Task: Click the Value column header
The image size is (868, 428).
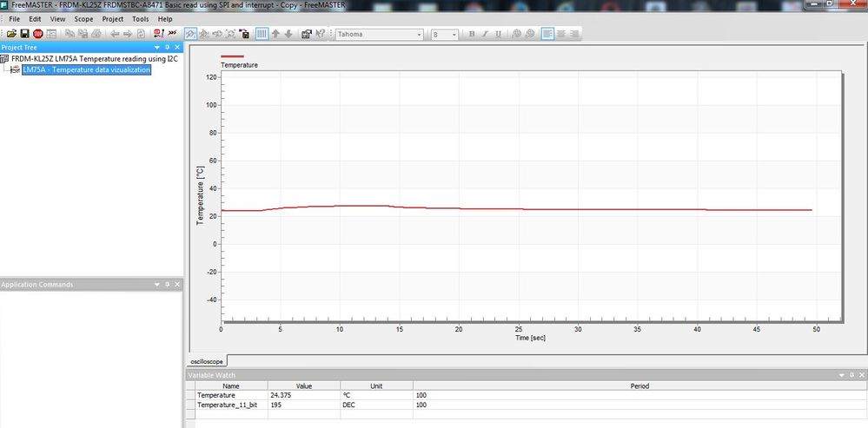Action: pos(304,386)
